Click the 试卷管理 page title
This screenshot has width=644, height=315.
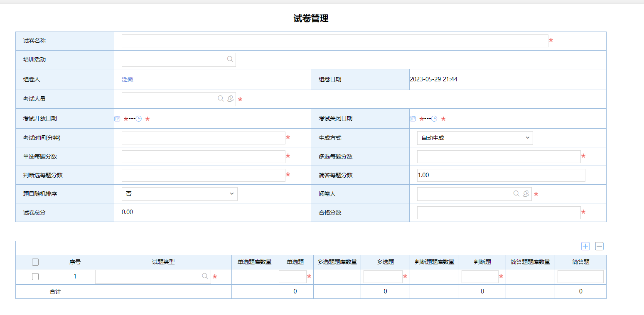pyautogui.click(x=311, y=18)
